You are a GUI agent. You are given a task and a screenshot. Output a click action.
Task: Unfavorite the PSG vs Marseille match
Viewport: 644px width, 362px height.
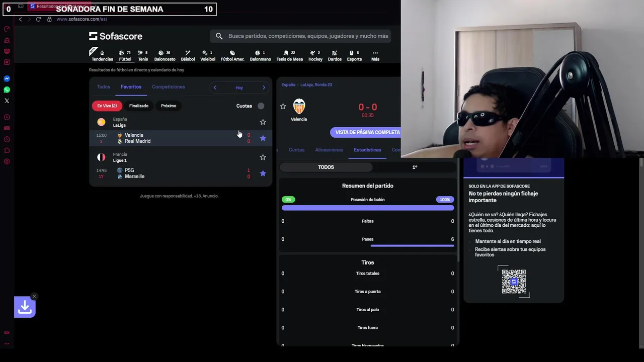point(263,173)
